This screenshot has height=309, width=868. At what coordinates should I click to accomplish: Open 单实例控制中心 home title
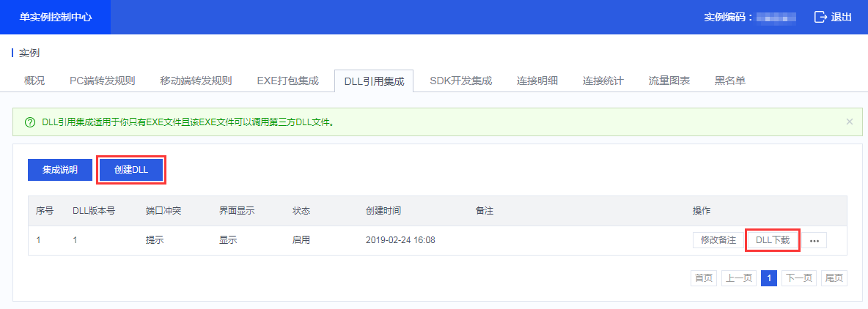click(56, 17)
